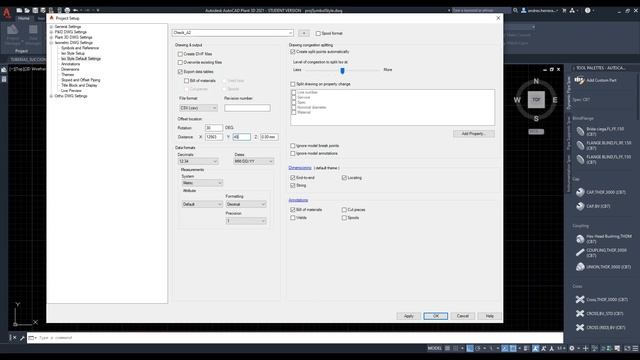The height and width of the screenshot is (360, 640).
Task: Toggle End-to-end dimensions checkbox
Action: pyautogui.click(x=293, y=178)
